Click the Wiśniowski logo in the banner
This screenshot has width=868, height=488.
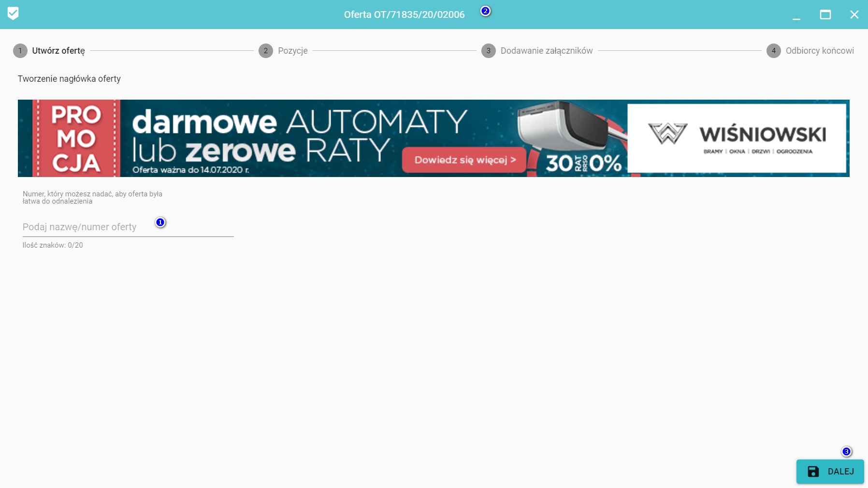[x=737, y=138]
